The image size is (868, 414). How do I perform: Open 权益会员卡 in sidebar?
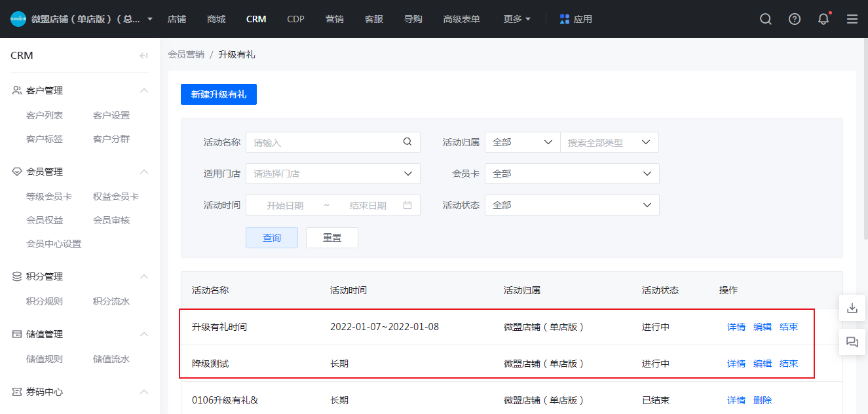coord(116,197)
